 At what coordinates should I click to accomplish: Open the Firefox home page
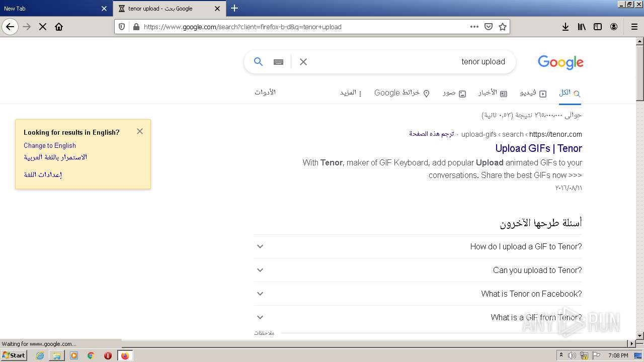59,27
